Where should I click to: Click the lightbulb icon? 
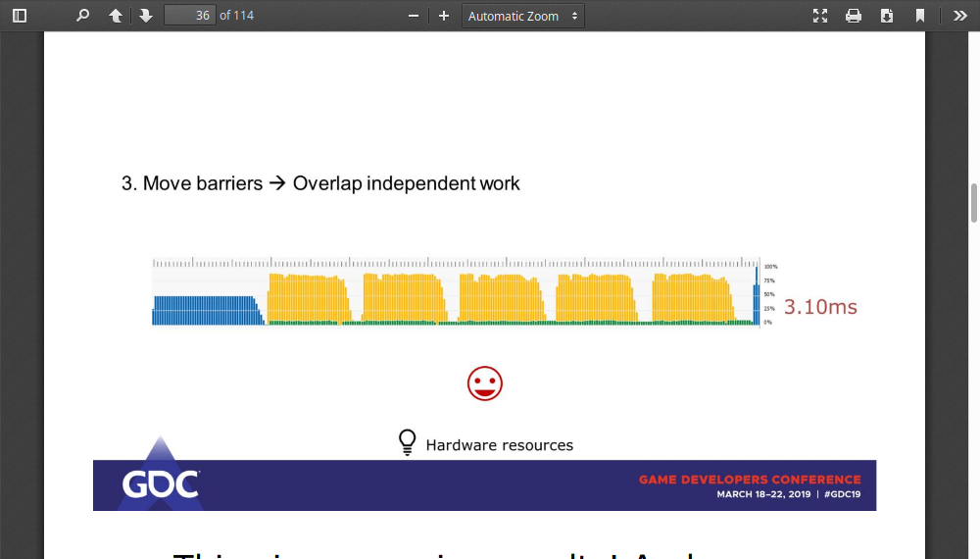tap(407, 442)
